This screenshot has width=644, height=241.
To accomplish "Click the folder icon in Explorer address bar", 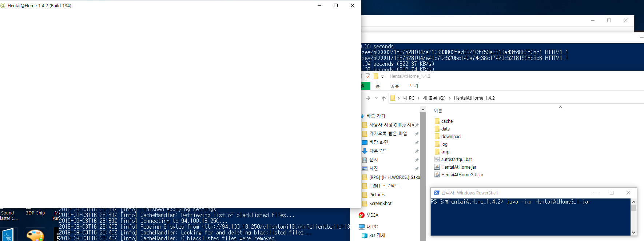I will 393,98.
